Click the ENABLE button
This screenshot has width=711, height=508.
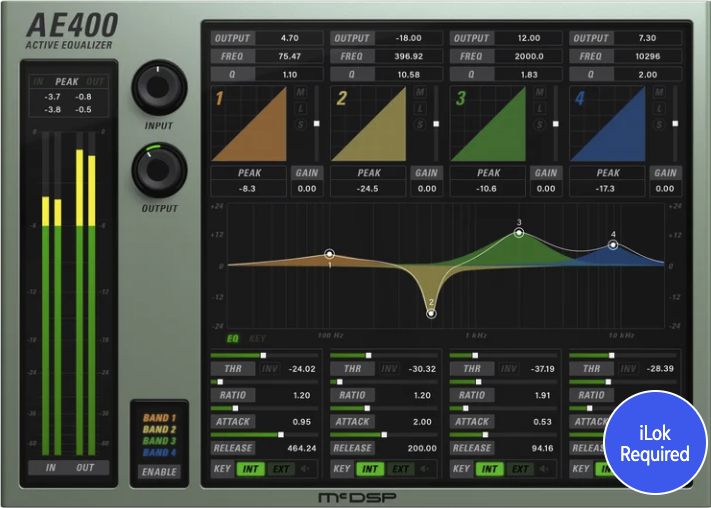(x=159, y=472)
